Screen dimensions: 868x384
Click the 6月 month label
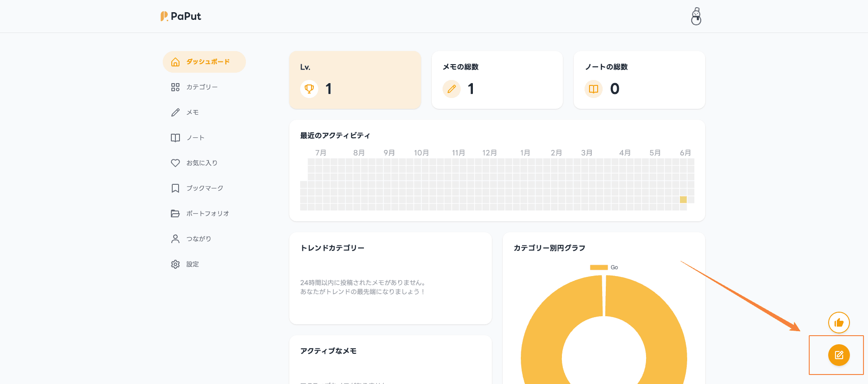coord(685,153)
